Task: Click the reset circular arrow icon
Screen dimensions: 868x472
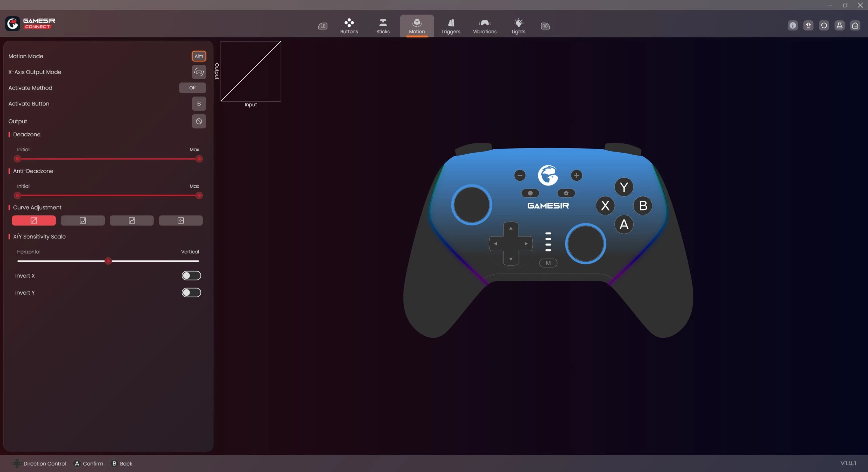Action: coord(824,25)
